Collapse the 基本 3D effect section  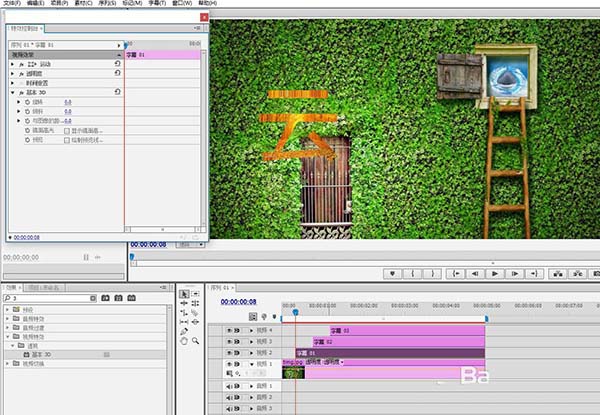click(x=12, y=92)
